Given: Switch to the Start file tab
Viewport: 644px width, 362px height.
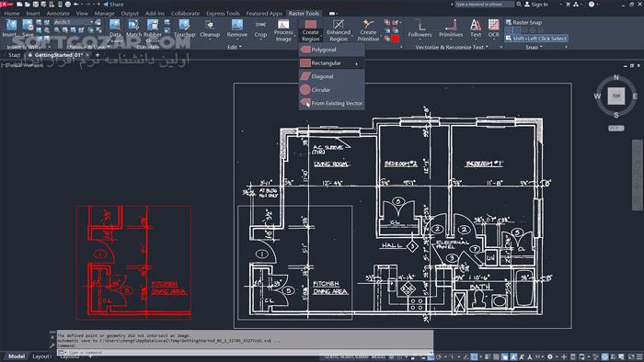Looking at the screenshot, I should pyautogui.click(x=15, y=55).
